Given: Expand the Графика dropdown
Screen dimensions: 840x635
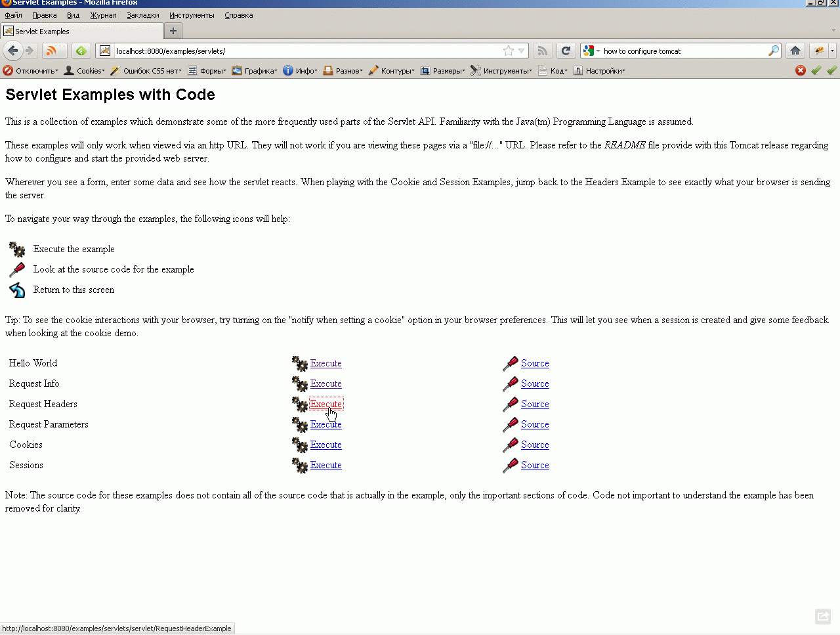Looking at the screenshot, I should [255, 70].
